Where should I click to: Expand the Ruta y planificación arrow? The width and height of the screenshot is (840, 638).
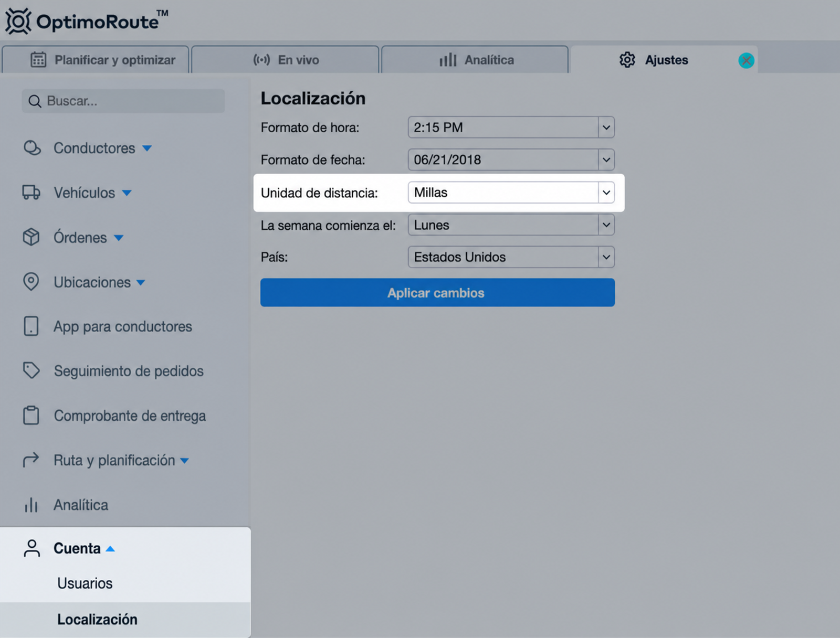(184, 461)
